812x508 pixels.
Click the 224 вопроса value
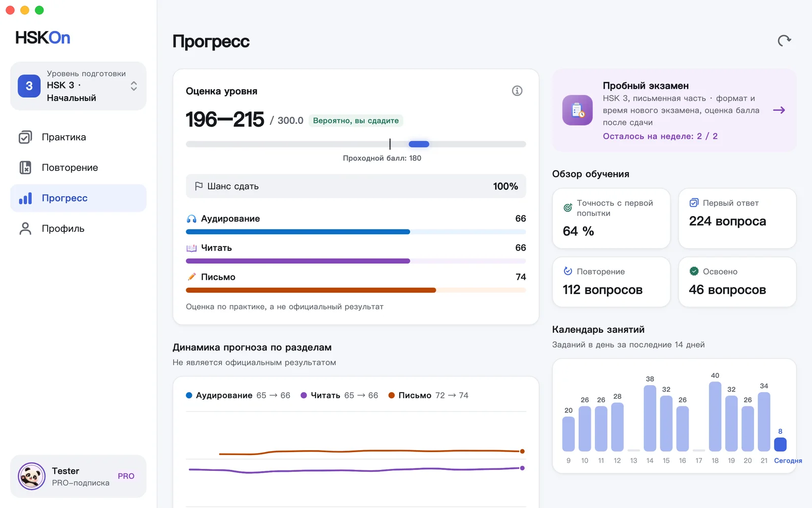click(x=727, y=221)
